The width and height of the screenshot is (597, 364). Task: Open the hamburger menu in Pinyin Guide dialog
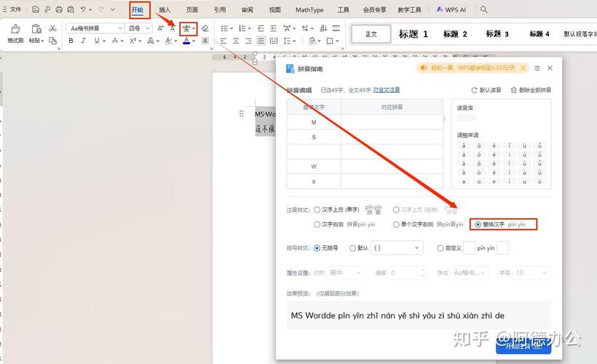(x=537, y=68)
